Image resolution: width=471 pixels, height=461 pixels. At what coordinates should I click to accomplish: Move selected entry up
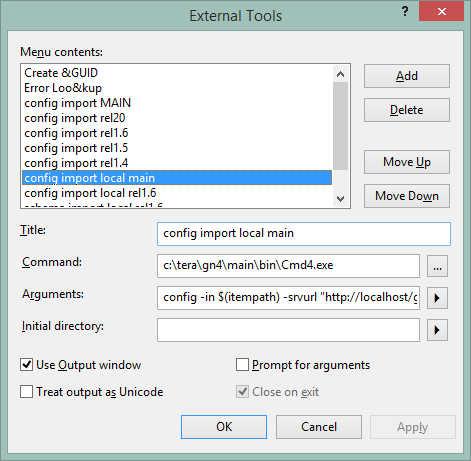407,162
